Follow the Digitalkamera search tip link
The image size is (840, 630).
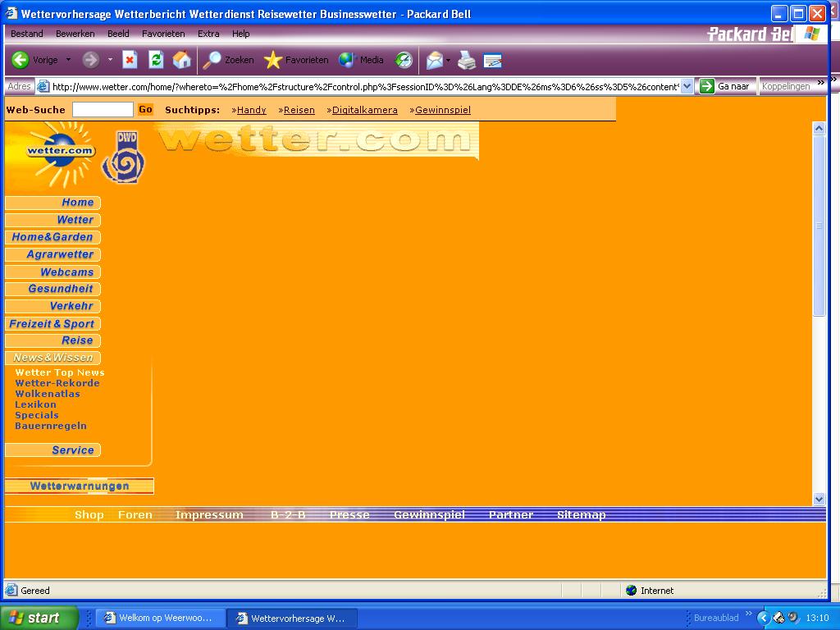pyautogui.click(x=364, y=110)
